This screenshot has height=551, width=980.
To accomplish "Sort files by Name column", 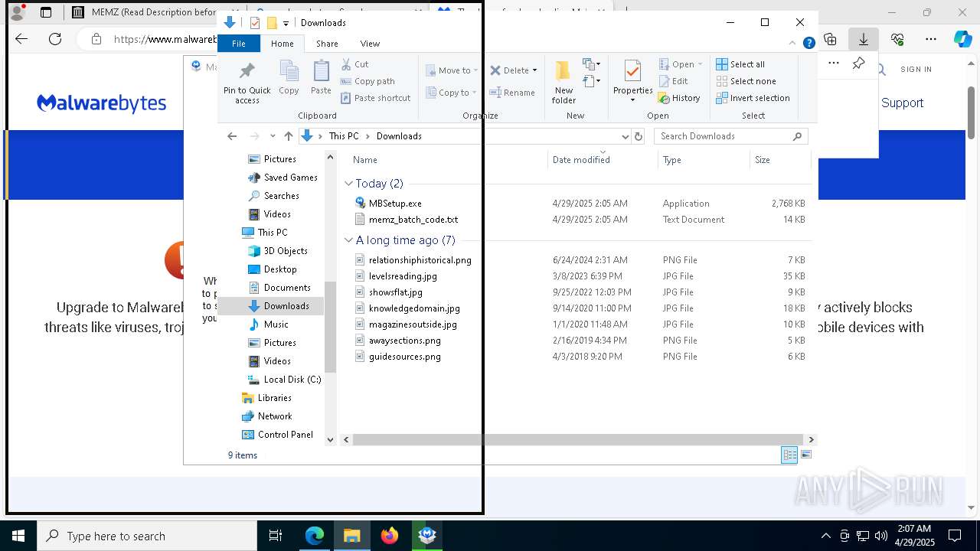I will 365,160.
